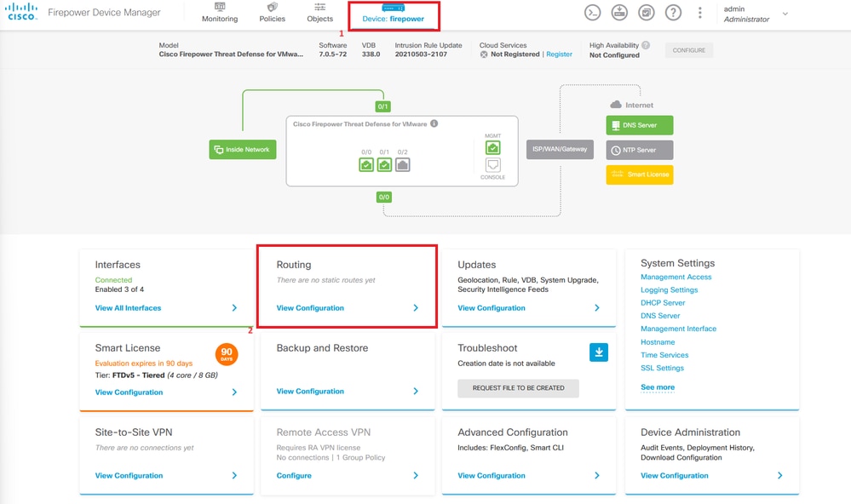Click the DNS Server diagram button
This screenshot has height=504, width=851.
tap(640, 125)
